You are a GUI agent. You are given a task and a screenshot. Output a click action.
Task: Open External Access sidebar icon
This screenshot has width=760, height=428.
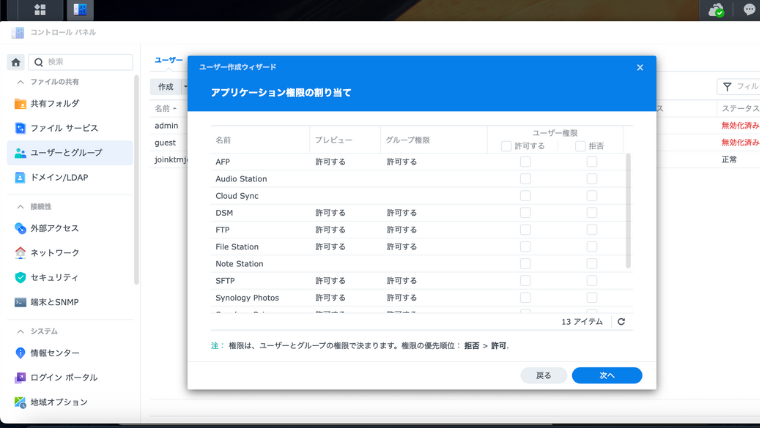pyautogui.click(x=21, y=228)
